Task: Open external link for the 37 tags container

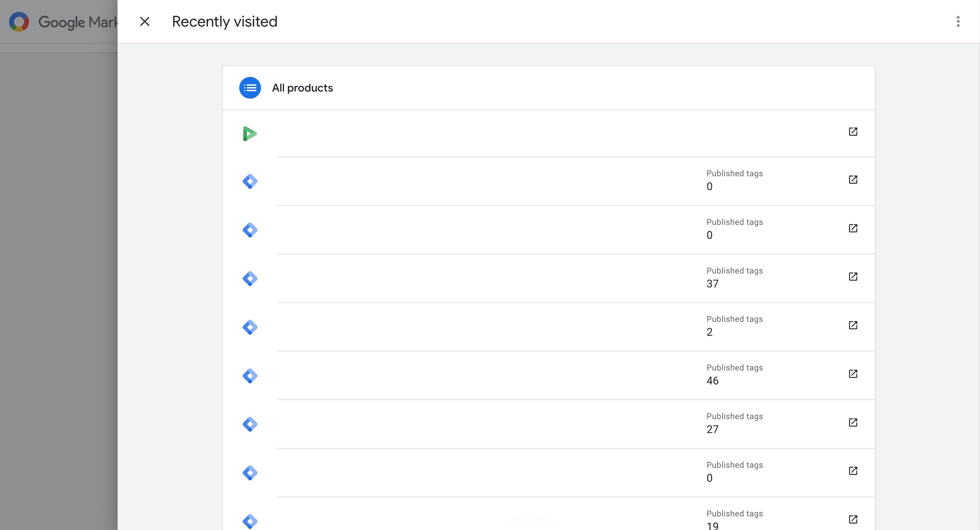Action: coord(852,277)
